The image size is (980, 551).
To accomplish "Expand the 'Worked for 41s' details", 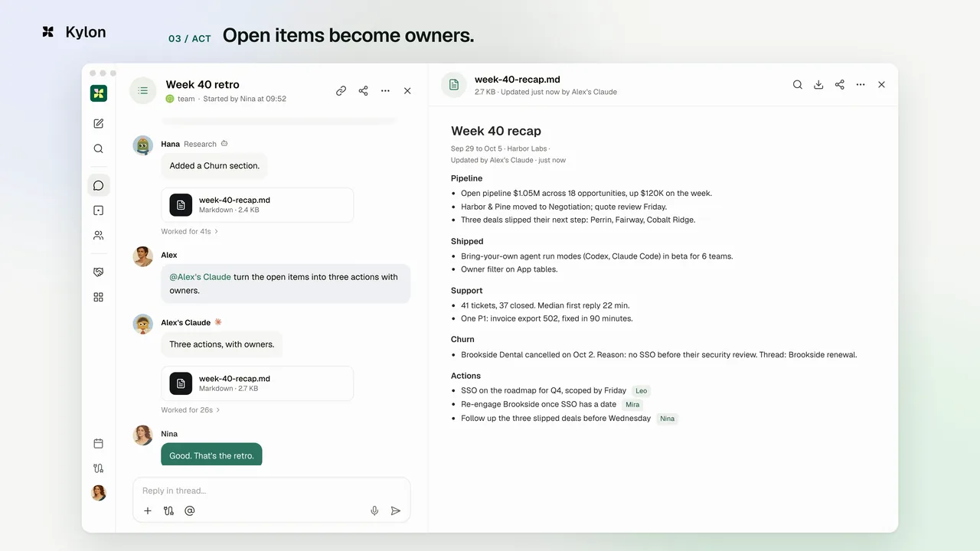I will tap(189, 231).
